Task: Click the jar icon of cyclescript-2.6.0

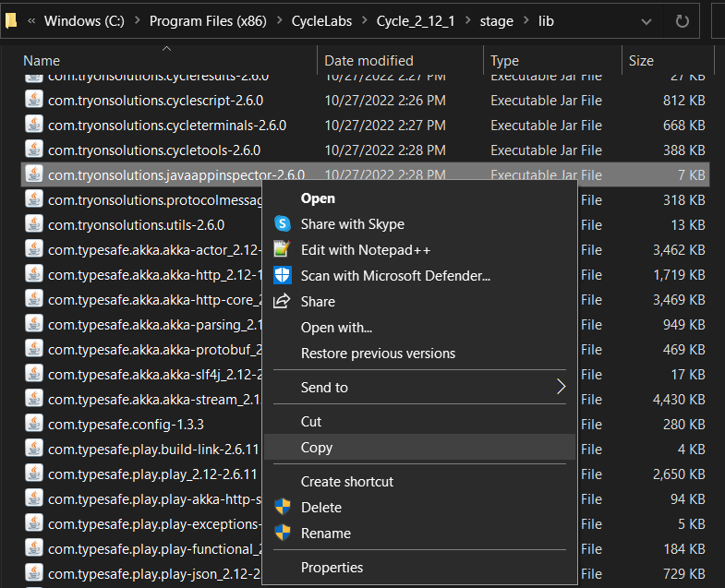Action: [x=34, y=100]
